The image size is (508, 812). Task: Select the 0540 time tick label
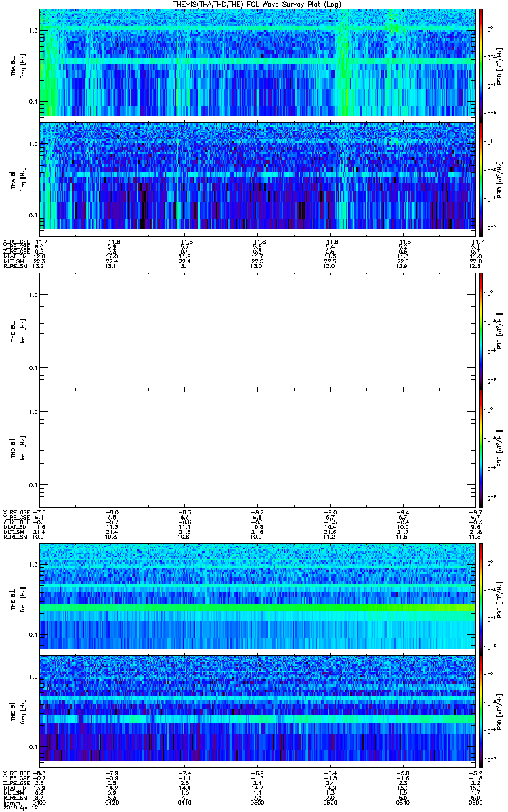pyautogui.click(x=404, y=801)
